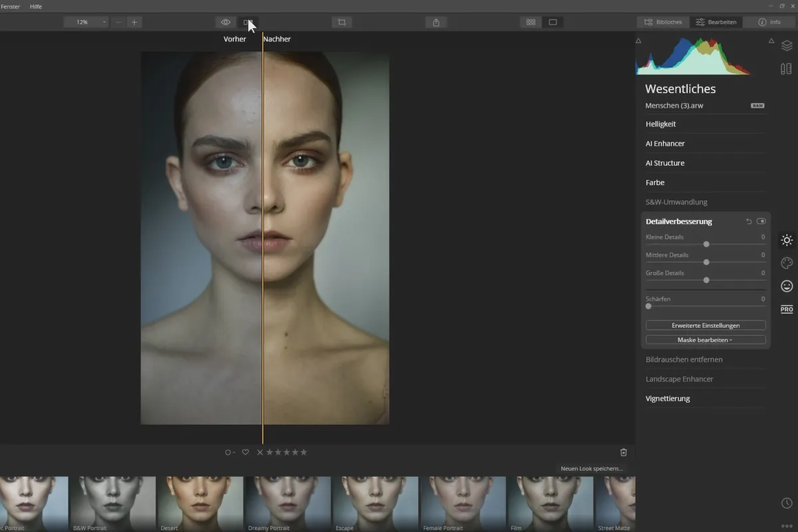Screen dimensions: 798x532
Task: Select the Creative palette icon
Action: tap(787, 263)
